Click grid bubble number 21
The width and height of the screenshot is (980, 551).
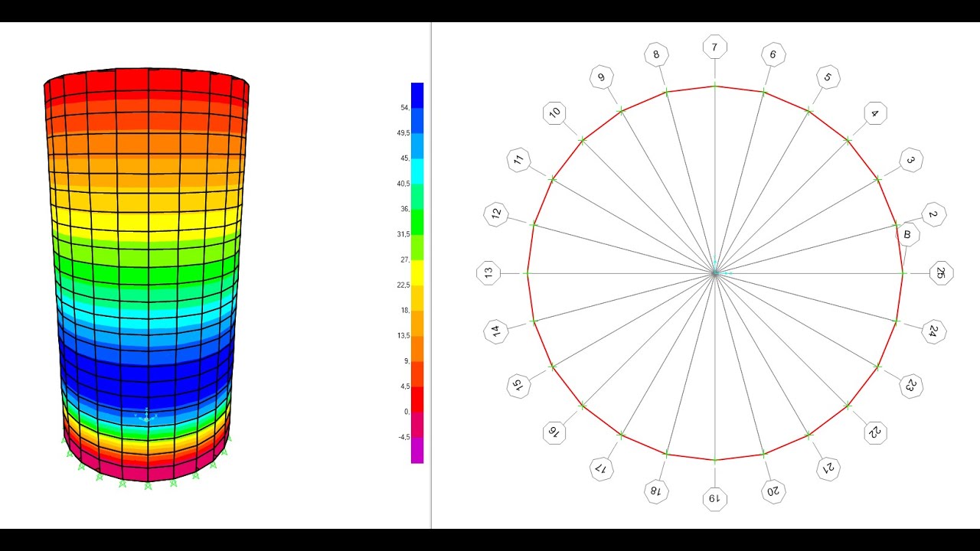(828, 468)
